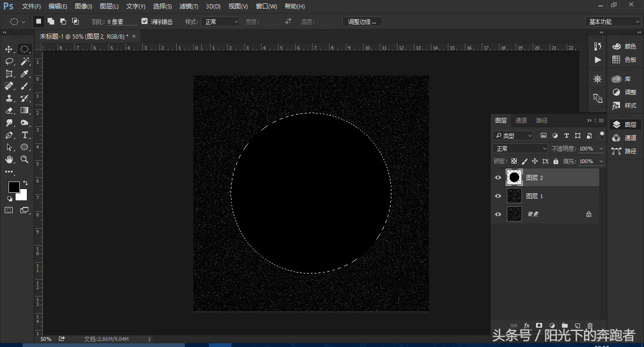Open the 填充 fill dropdown arrow
Image resolution: width=644 pixels, height=347 pixels.
pos(601,161)
